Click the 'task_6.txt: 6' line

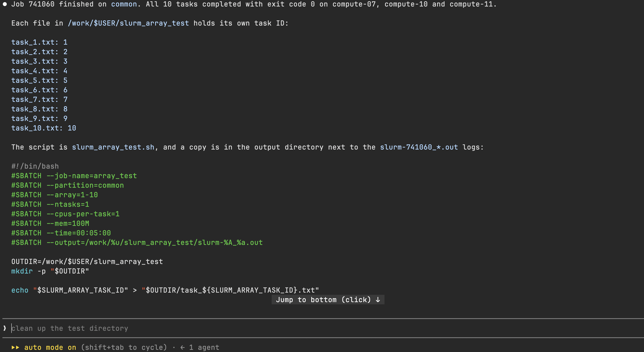[x=39, y=90]
